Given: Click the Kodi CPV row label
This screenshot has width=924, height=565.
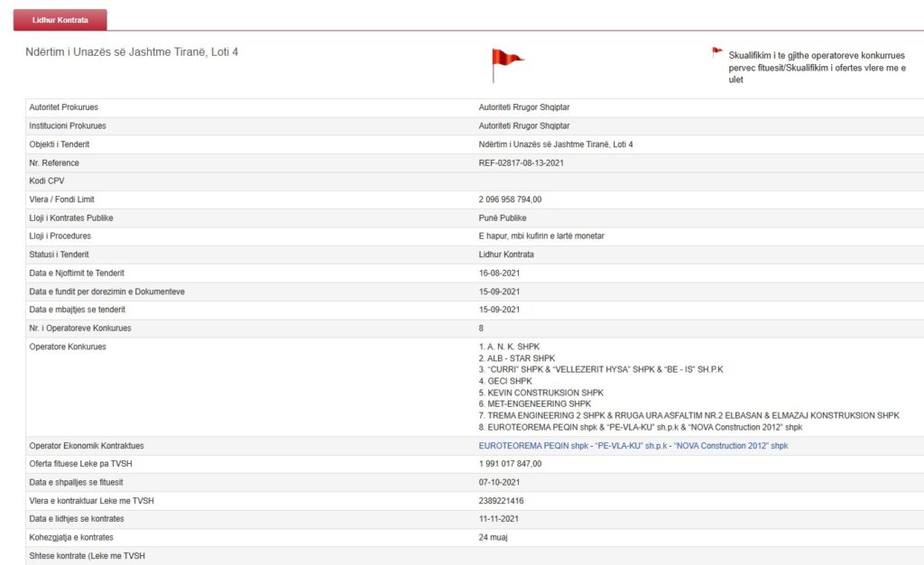Looking at the screenshot, I should coord(47,181).
